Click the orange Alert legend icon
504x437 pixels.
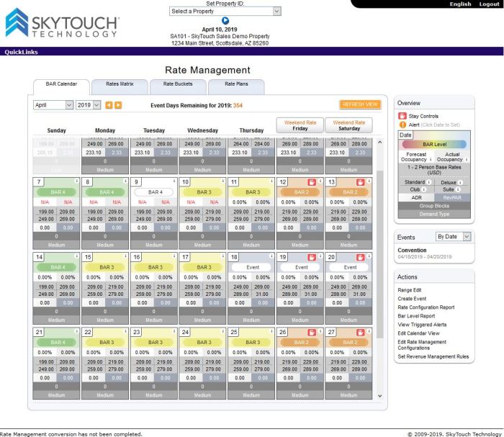coord(402,125)
